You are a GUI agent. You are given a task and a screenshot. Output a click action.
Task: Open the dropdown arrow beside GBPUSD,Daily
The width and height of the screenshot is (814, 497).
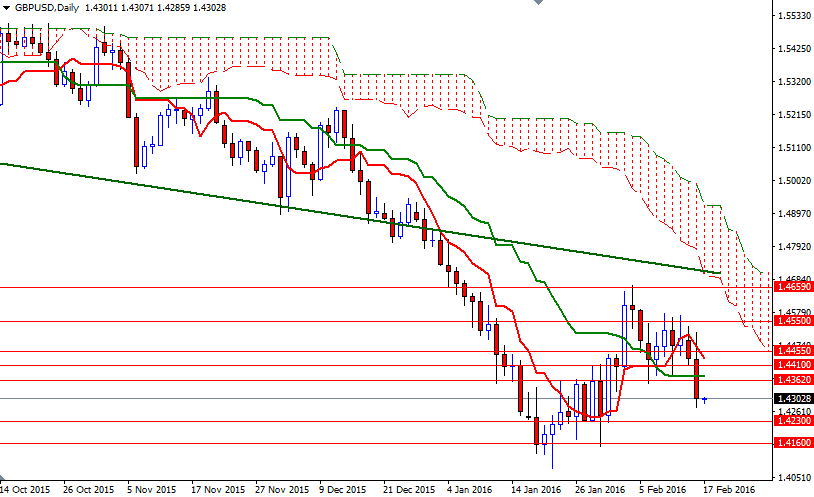[6, 8]
